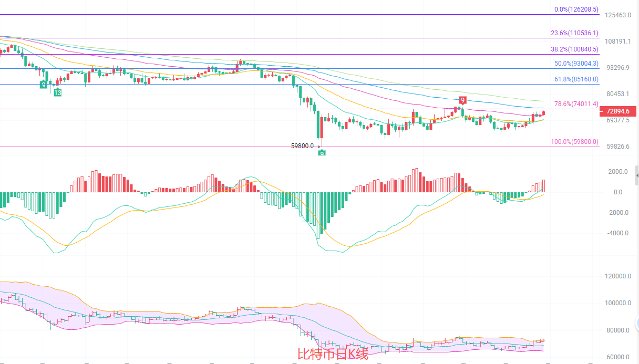The image size is (639, 364).
Task: Click the 120000.0 Bollinger axis label
Action: (x=618, y=276)
